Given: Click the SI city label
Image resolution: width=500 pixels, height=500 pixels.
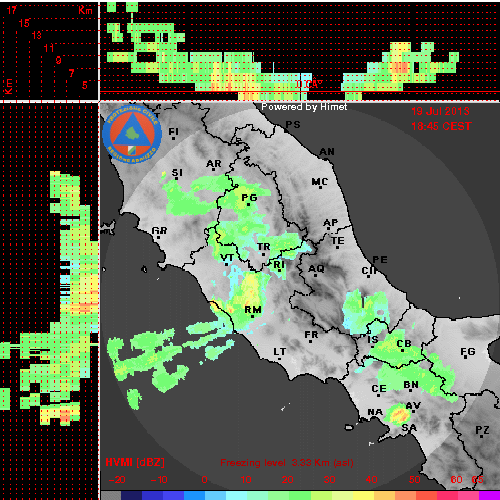Looking at the screenshot, I should pyautogui.click(x=177, y=173).
